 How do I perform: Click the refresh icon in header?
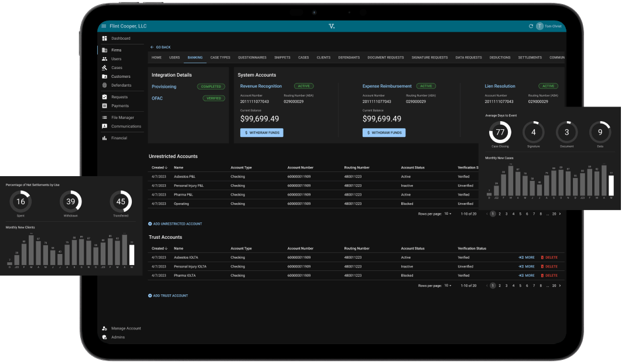[531, 26]
